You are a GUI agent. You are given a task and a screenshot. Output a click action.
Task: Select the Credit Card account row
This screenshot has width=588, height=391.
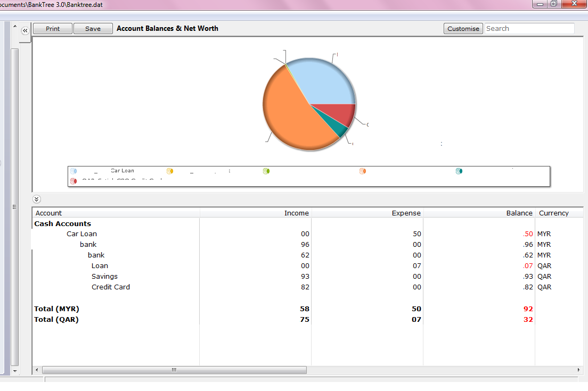tap(307, 287)
